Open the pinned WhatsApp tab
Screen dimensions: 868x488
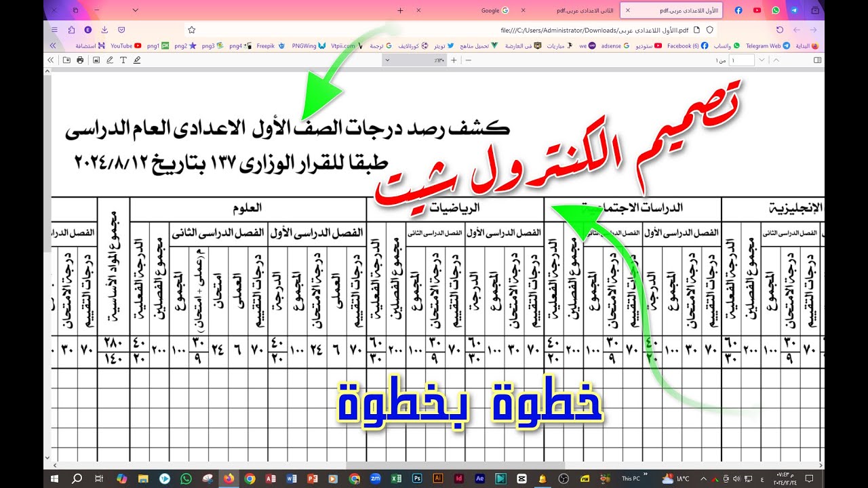[776, 10]
